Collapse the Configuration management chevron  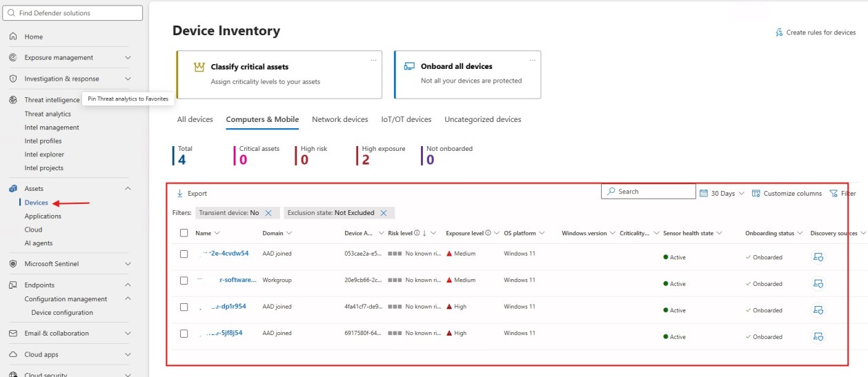[x=128, y=298]
